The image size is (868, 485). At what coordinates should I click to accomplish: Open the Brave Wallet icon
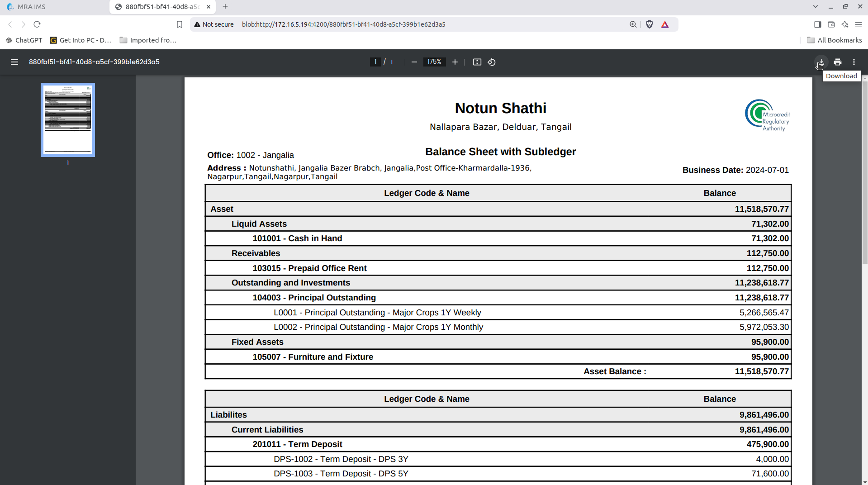click(831, 24)
